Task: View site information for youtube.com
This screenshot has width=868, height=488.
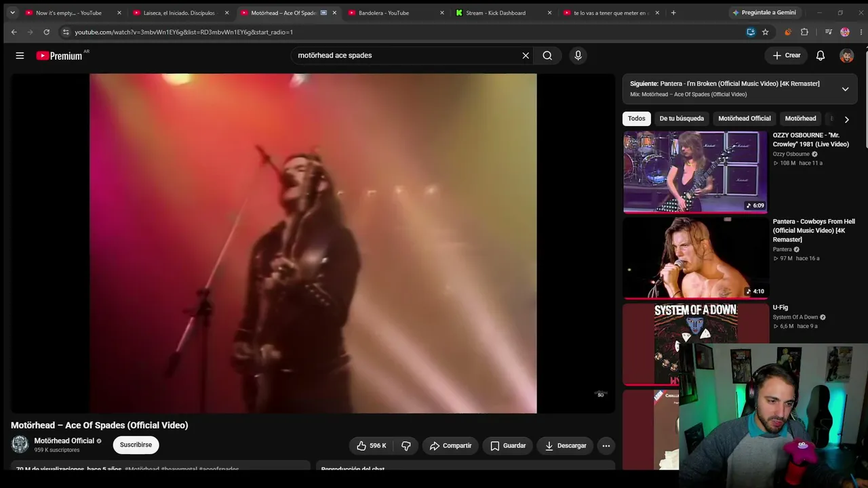Action: click(x=66, y=32)
